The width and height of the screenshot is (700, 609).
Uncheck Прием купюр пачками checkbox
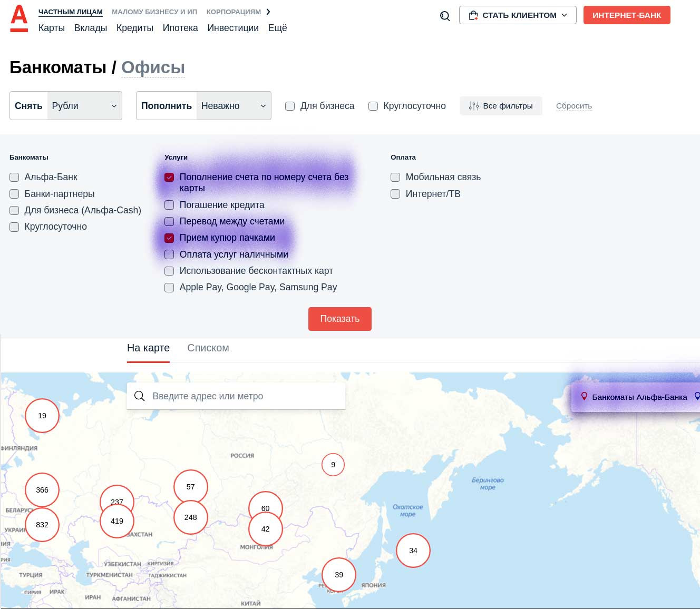[169, 238]
